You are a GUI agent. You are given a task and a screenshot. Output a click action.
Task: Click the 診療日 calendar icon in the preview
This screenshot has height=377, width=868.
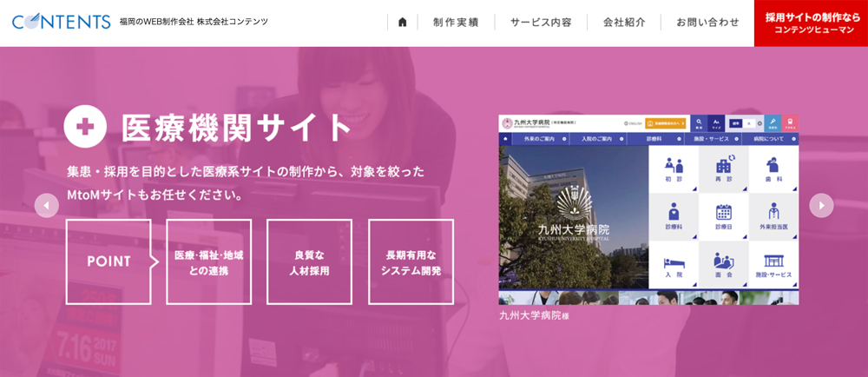(x=723, y=216)
